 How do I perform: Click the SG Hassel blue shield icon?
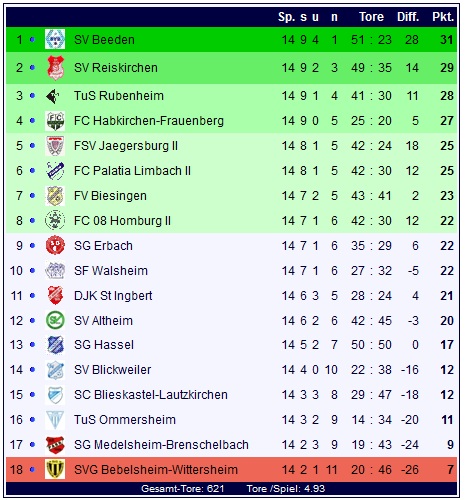point(55,345)
